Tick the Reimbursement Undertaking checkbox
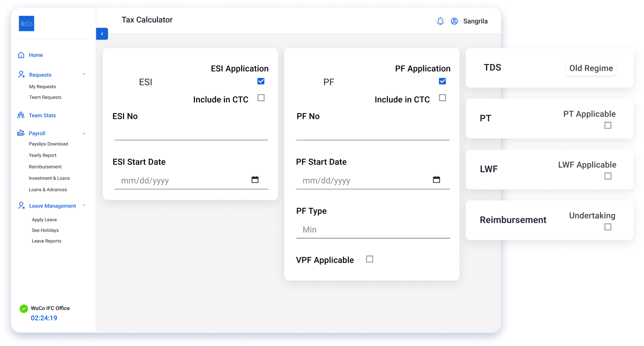Viewport: 644px width, 346px height. [x=608, y=227]
